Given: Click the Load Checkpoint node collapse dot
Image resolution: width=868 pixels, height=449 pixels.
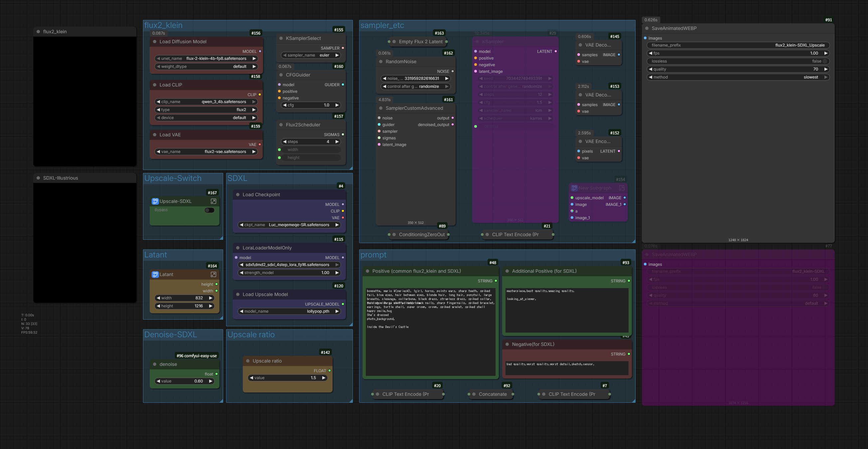Looking at the screenshot, I should pos(238,195).
